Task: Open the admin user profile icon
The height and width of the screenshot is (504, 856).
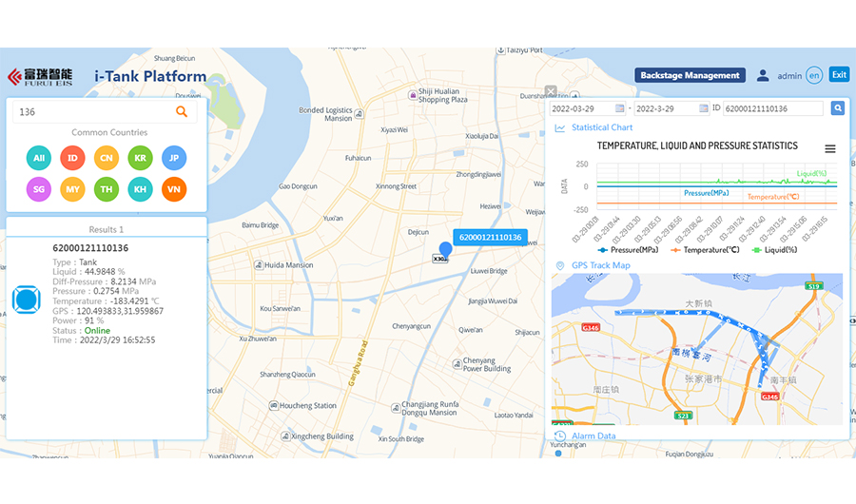Action: pyautogui.click(x=763, y=75)
